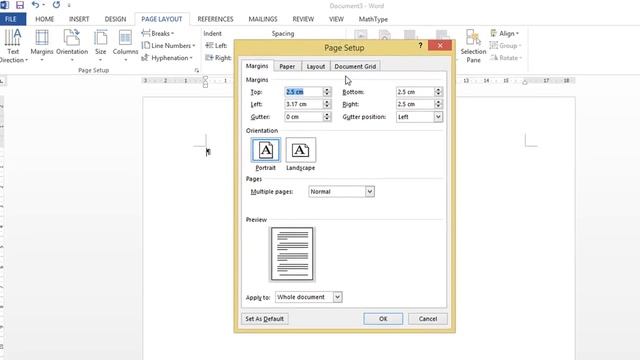Click the page preview thumbnail
Image resolution: width=640 pixels, height=360 pixels.
click(x=292, y=254)
